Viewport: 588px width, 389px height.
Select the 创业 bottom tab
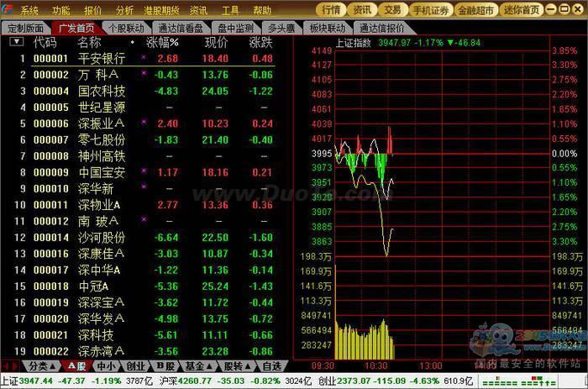(x=135, y=366)
